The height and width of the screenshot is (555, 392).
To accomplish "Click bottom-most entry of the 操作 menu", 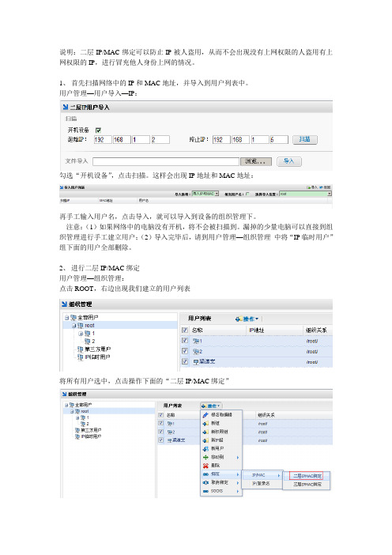I will (221, 491).
